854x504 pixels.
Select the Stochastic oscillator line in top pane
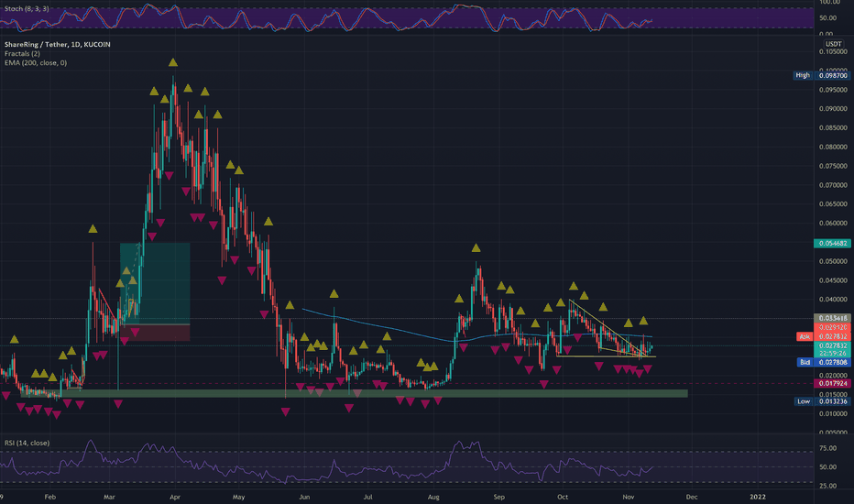pyautogui.click(x=327, y=18)
